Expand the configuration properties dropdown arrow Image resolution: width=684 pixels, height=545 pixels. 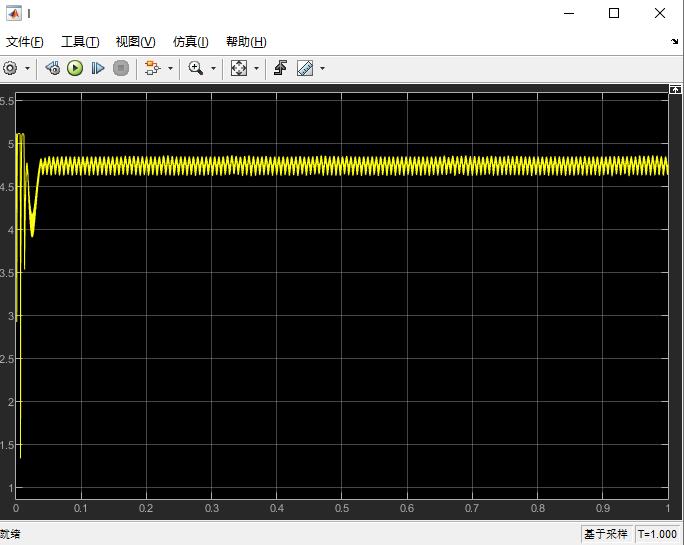[27, 69]
